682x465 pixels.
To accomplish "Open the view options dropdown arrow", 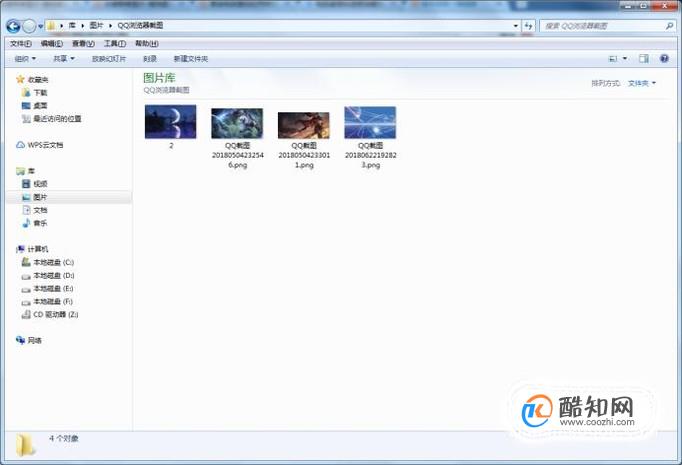I will click(625, 59).
